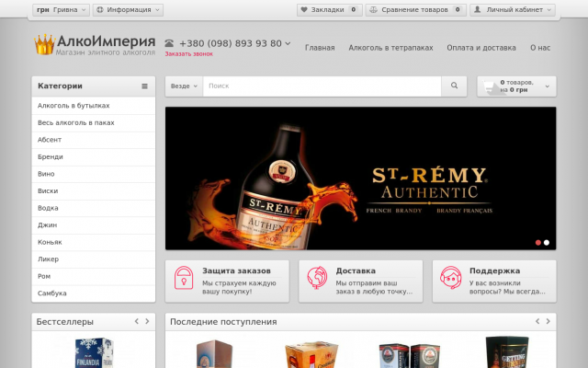Click the Поиск search input field
The height and width of the screenshot is (368, 588).
pos(322,86)
